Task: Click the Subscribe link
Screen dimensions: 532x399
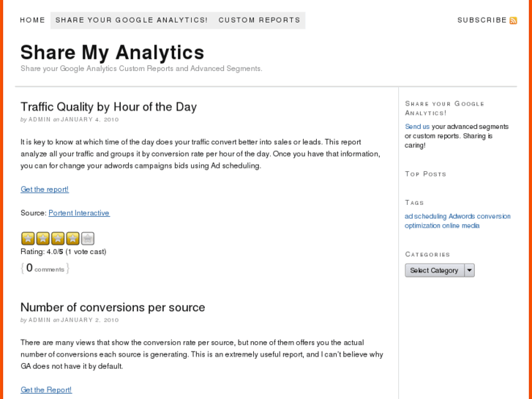Action: click(x=482, y=20)
